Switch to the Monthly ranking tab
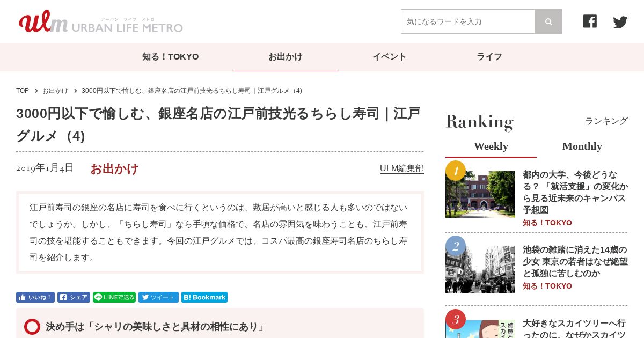Image resolution: width=644 pixels, height=338 pixels. pos(582,146)
